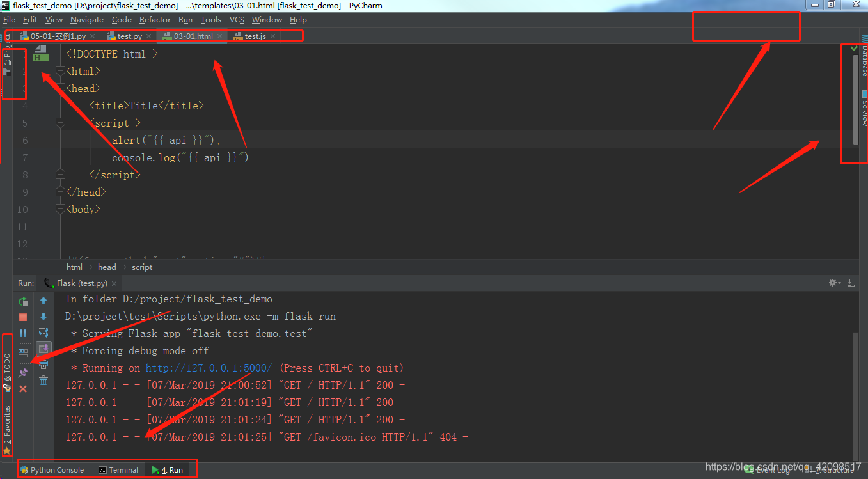Image resolution: width=868 pixels, height=479 pixels.
Task: Open the Navigate menu
Action: (87, 20)
